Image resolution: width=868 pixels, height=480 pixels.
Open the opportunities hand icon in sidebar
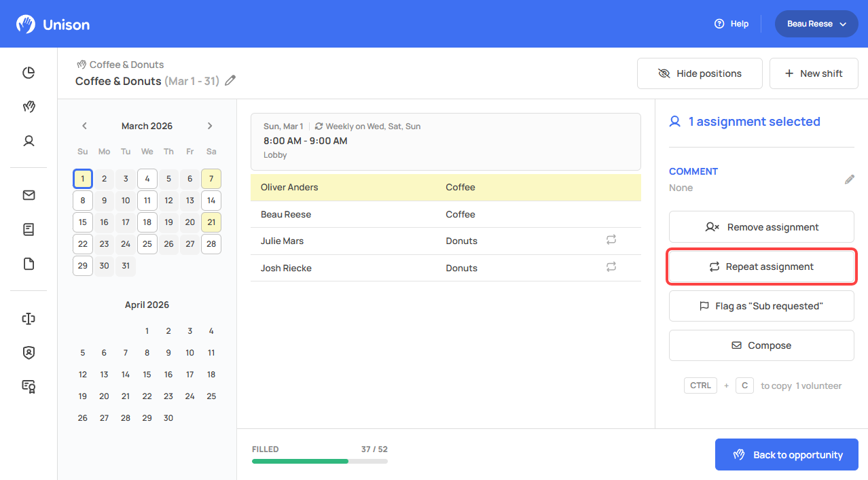click(29, 107)
